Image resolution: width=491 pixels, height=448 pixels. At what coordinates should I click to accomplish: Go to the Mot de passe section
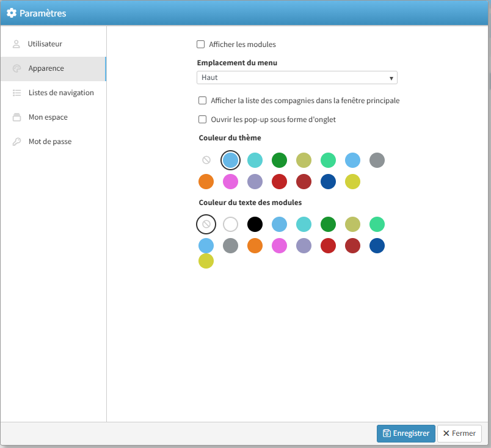point(49,142)
